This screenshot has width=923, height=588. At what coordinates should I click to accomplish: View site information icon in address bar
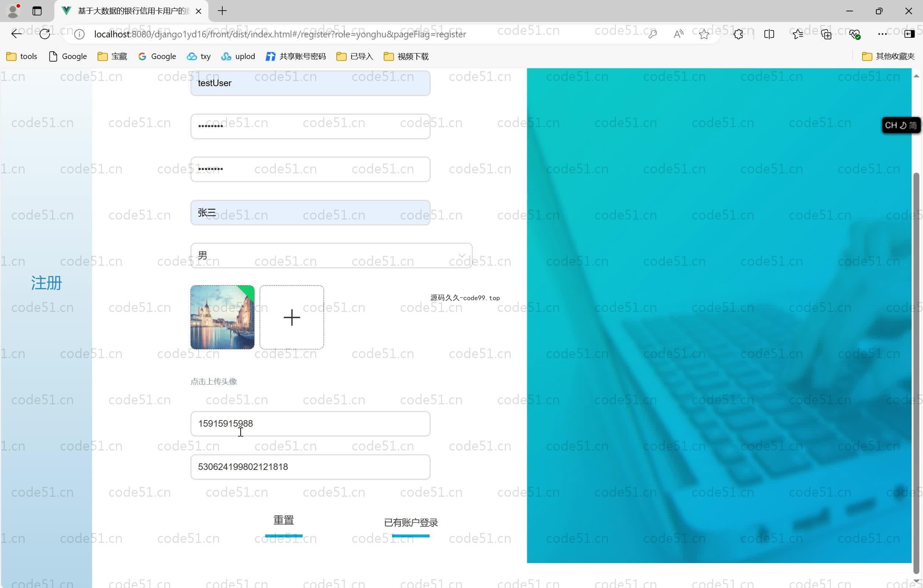click(79, 34)
